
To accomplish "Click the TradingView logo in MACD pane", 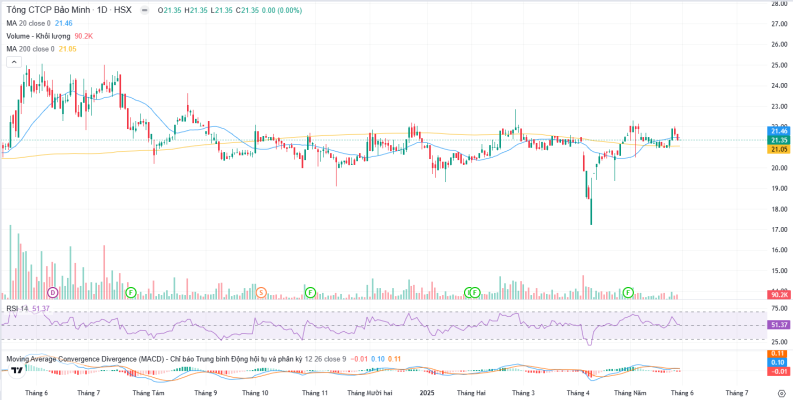I will coord(17,370).
